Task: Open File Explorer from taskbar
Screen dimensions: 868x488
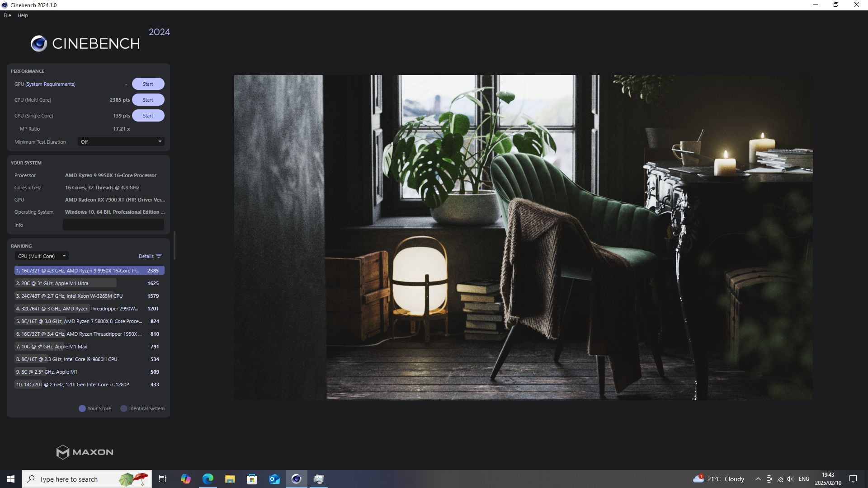Action: pos(230,479)
